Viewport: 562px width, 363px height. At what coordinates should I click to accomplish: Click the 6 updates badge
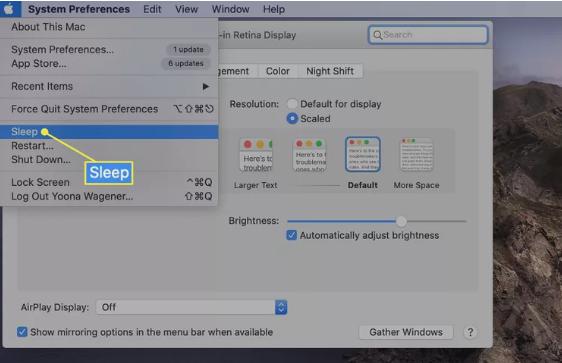[x=186, y=63]
